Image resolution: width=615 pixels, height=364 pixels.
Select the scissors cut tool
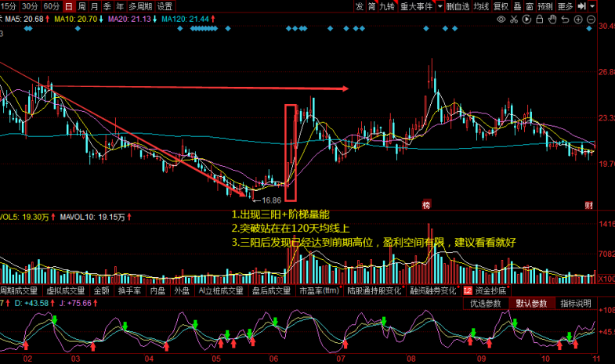(514, 20)
